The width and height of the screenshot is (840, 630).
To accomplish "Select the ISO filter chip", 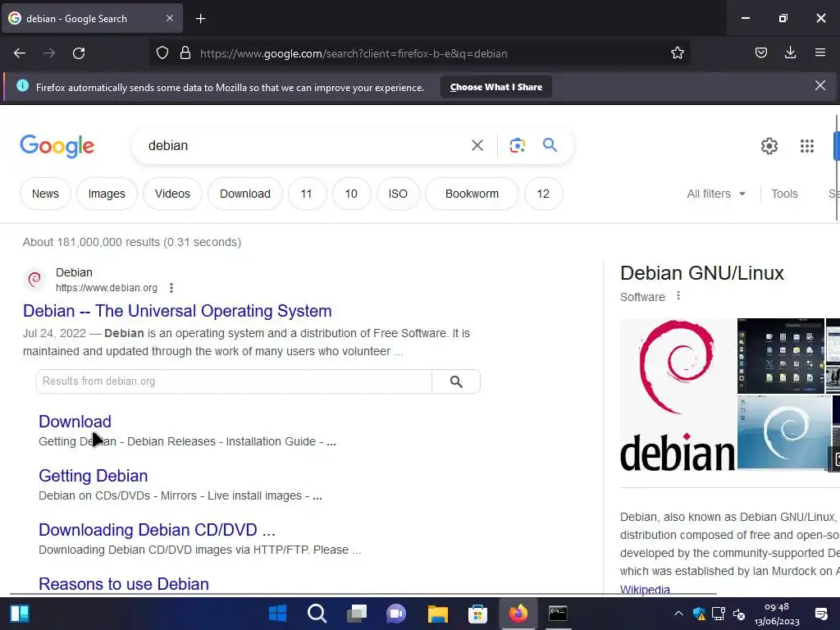I will tap(398, 194).
